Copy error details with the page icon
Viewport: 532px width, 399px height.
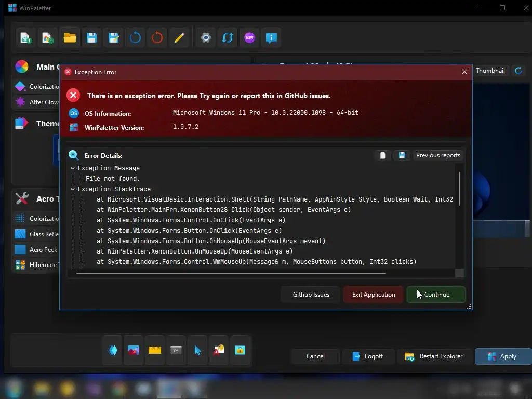(383, 155)
